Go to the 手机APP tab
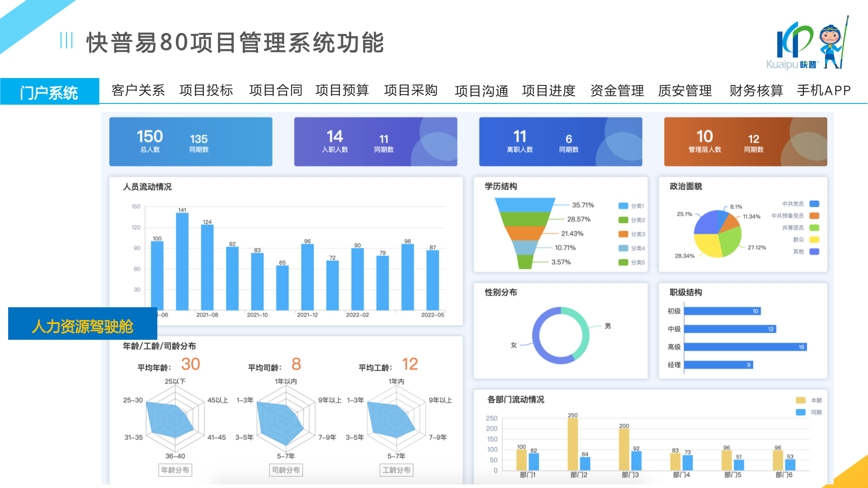868x488 pixels. point(824,90)
